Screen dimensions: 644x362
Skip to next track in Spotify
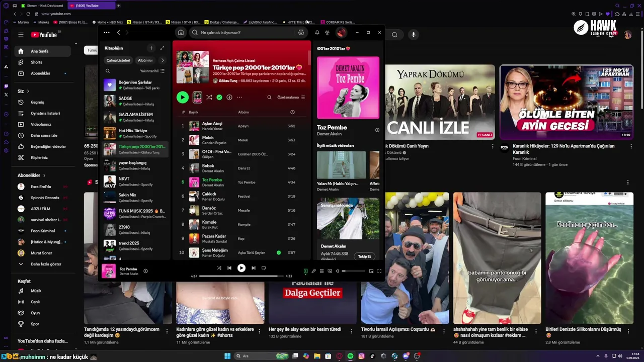pyautogui.click(x=253, y=268)
